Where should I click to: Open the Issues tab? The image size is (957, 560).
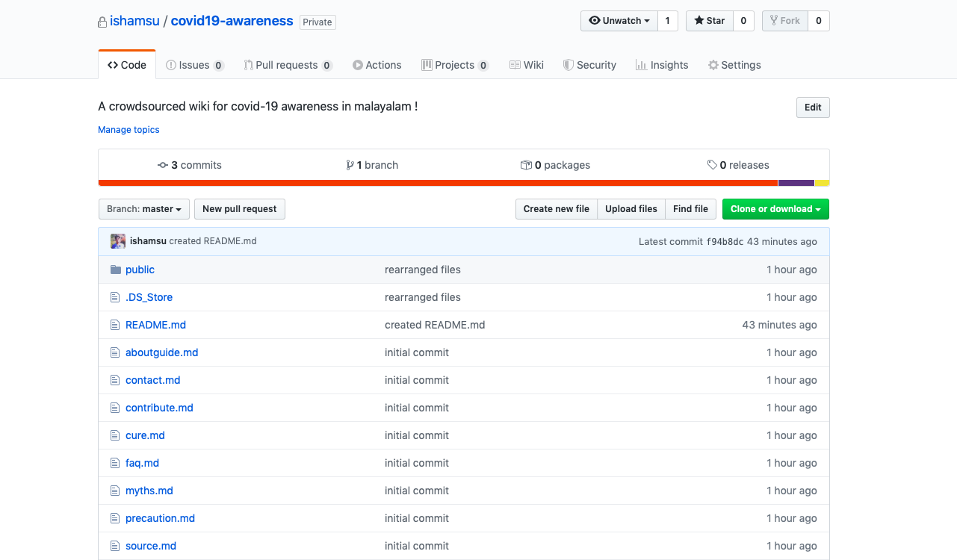click(195, 65)
